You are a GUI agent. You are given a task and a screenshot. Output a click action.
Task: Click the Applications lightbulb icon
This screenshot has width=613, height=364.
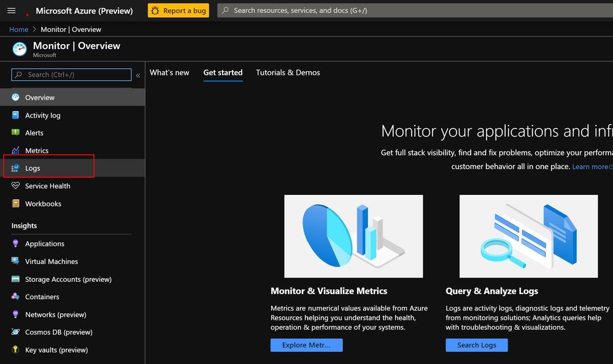coord(15,243)
